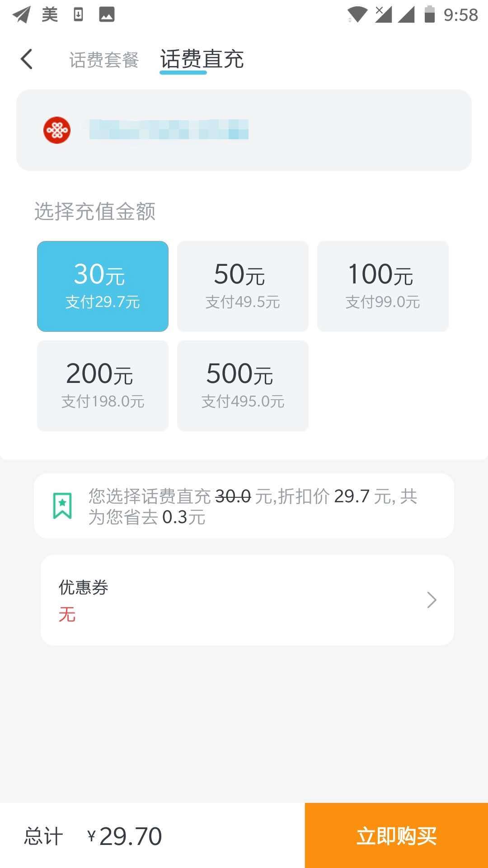488x868 pixels.
Task: Tap the blurred phone number field
Action: pyautogui.click(x=169, y=130)
